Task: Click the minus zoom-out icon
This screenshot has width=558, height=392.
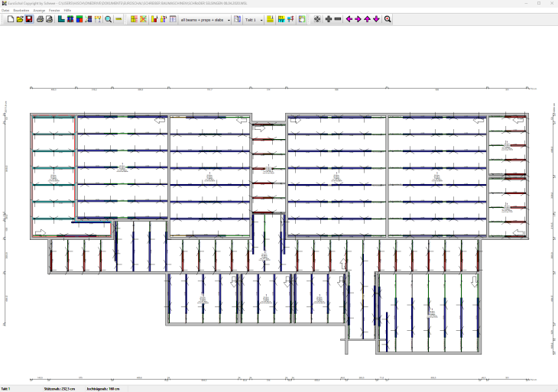Action: click(338, 19)
